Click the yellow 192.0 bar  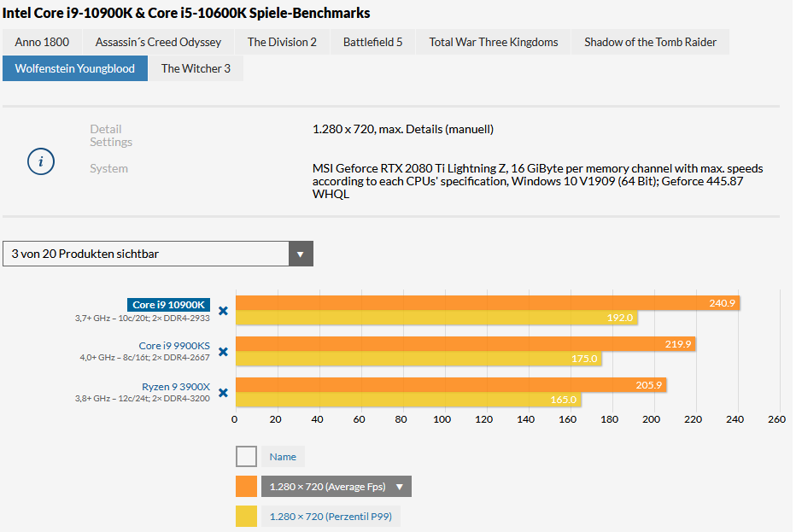(x=436, y=318)
